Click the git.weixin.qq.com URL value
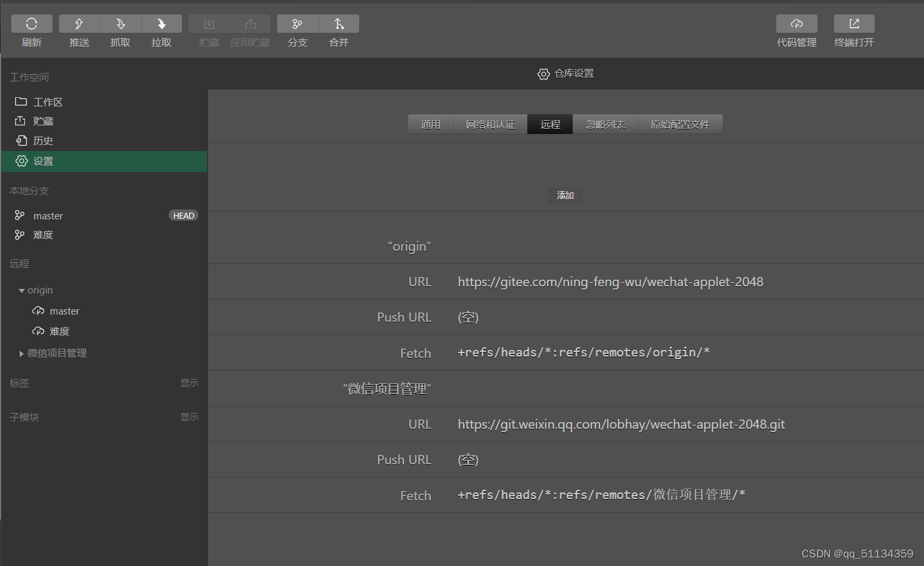The width and height of the screenshot is (924, 566). pos(621,424)
